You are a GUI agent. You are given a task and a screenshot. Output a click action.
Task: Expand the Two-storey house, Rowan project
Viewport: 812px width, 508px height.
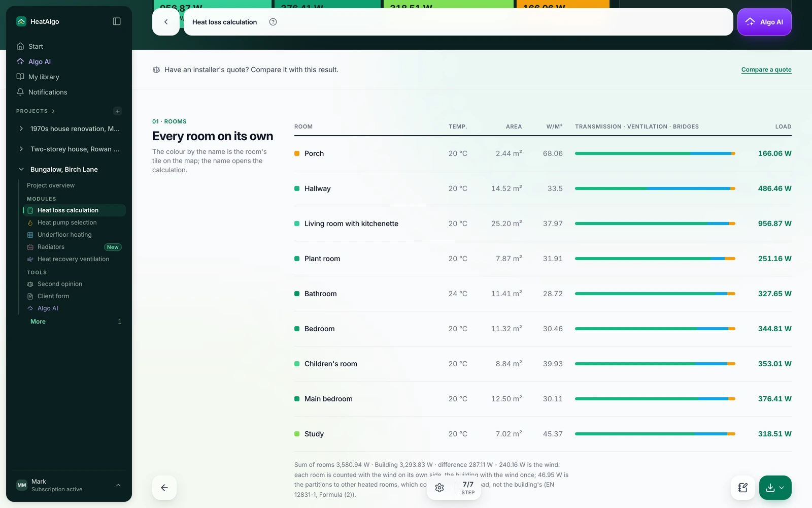tap(21, 149)
